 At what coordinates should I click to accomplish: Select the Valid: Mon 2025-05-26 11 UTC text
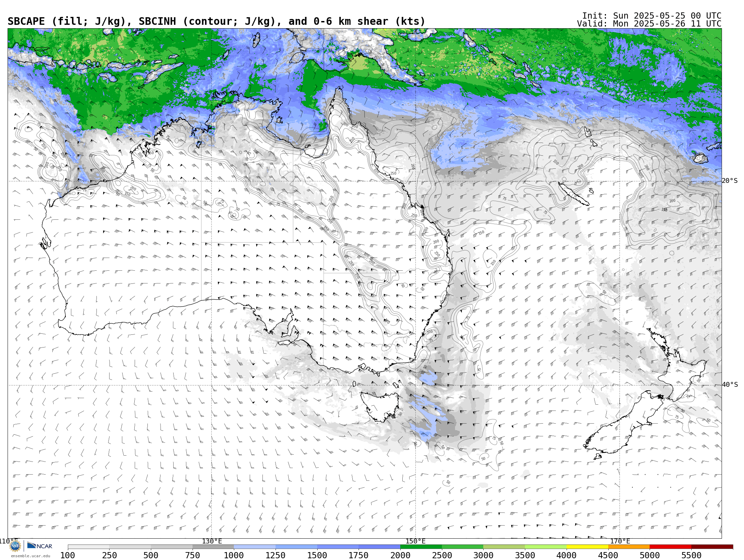click(x=649, y=24)
